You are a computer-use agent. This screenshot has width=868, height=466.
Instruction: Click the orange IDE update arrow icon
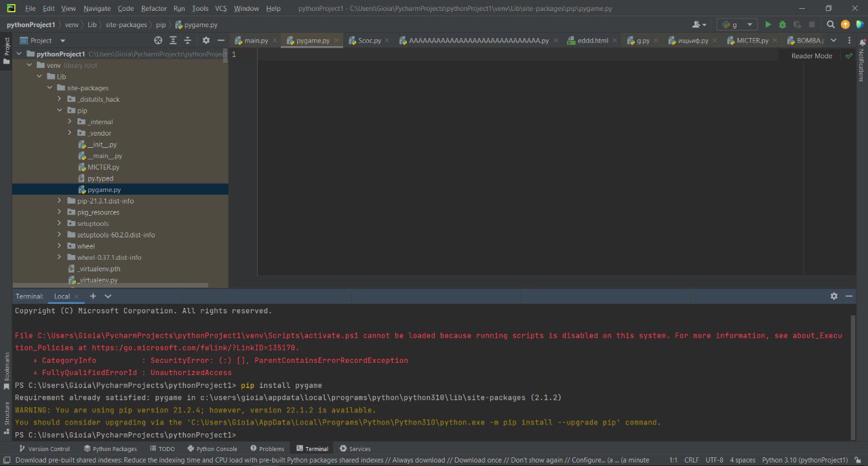click(x=845, y=24)
